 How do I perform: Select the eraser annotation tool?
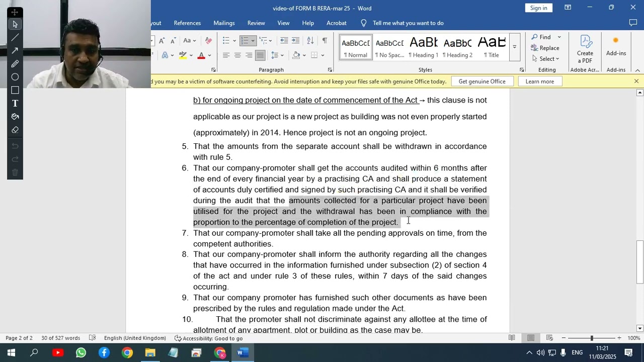[15, 130]
